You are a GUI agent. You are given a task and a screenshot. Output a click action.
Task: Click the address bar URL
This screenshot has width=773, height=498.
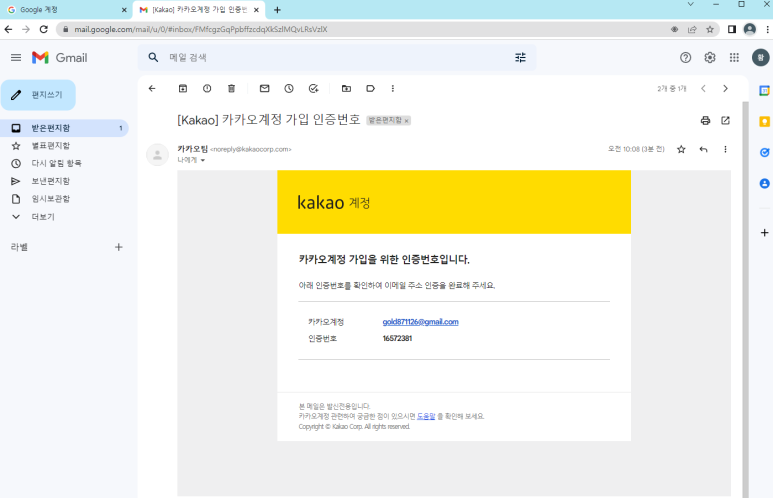coord(201,30)
